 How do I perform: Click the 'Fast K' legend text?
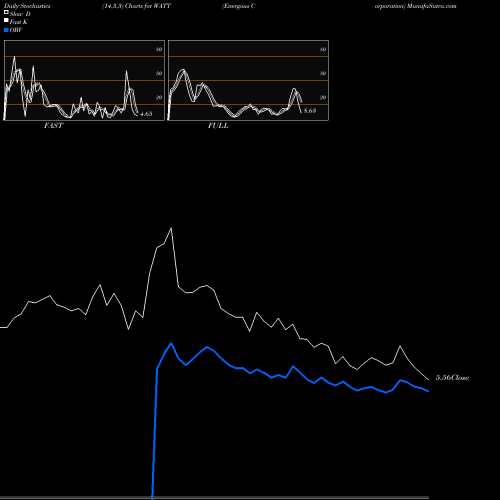click(x=19, y=22)
